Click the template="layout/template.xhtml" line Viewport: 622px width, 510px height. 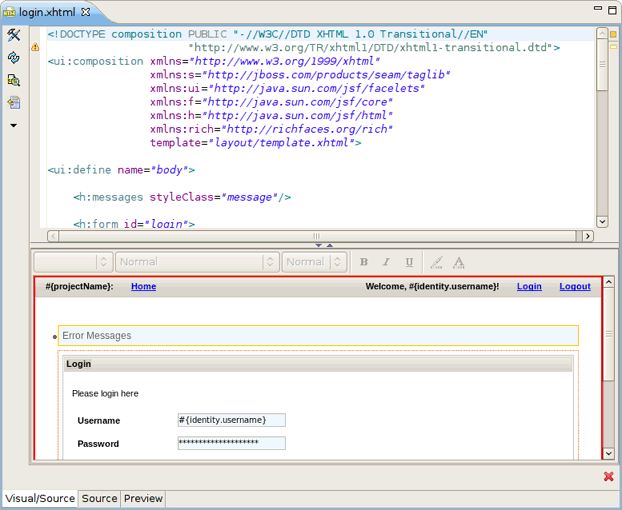(256, 143)
